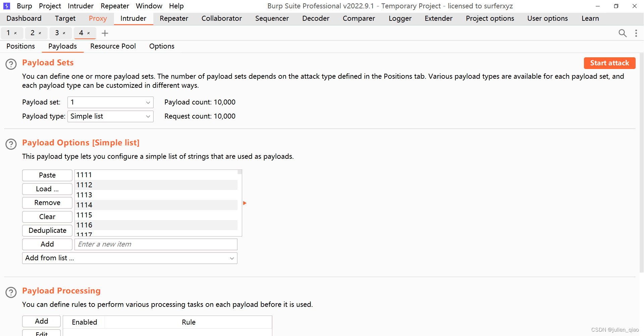The image size is (644, 336).
Task: Click the payload list scrollbar thumb
Action: [x=240, y=172]
